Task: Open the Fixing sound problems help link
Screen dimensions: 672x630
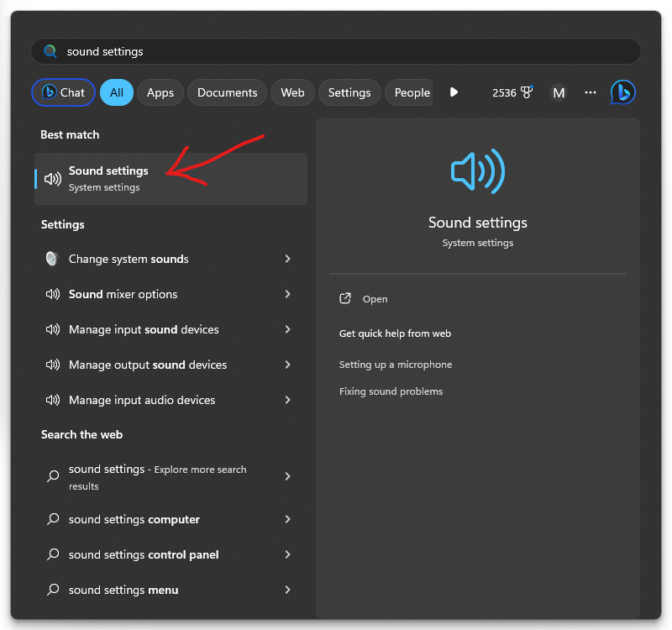Action: point(391,391)
